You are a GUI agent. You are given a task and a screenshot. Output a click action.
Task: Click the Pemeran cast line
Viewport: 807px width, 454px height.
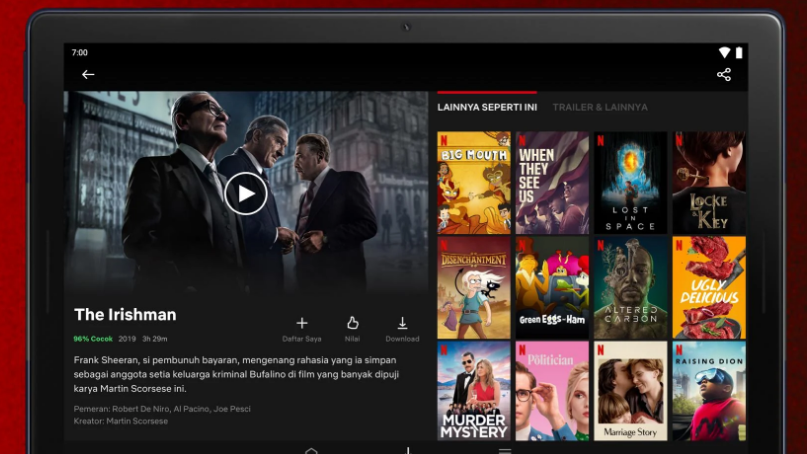(x=162, y=409)
